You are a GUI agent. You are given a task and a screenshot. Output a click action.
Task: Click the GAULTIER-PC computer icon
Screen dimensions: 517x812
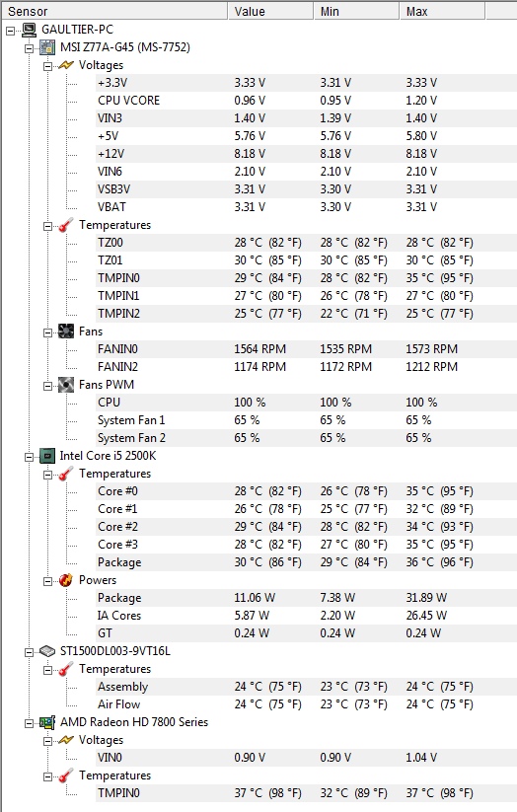(29, 30)
